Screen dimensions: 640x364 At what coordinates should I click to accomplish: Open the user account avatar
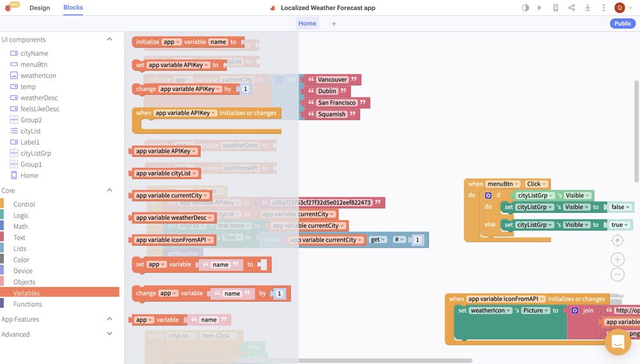tap(620, 8)
